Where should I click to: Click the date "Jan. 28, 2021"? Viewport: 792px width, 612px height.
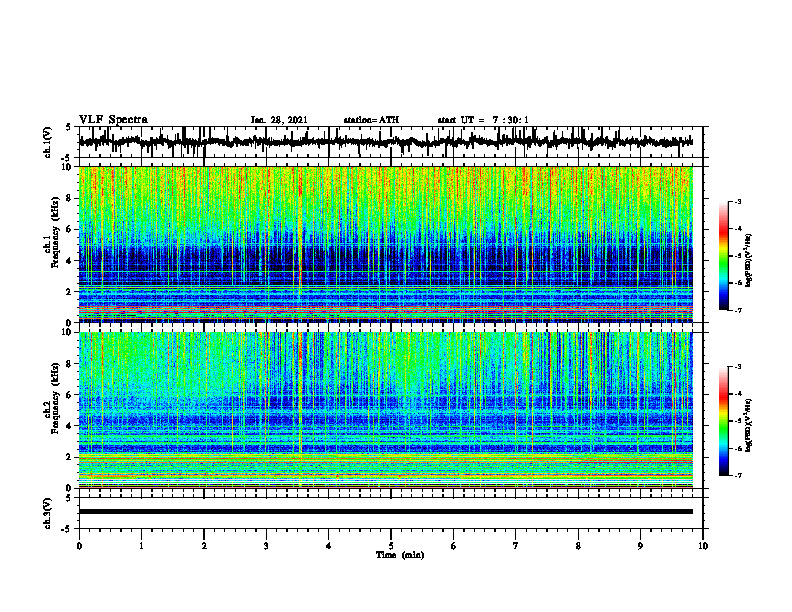click(x=279, y=120)
